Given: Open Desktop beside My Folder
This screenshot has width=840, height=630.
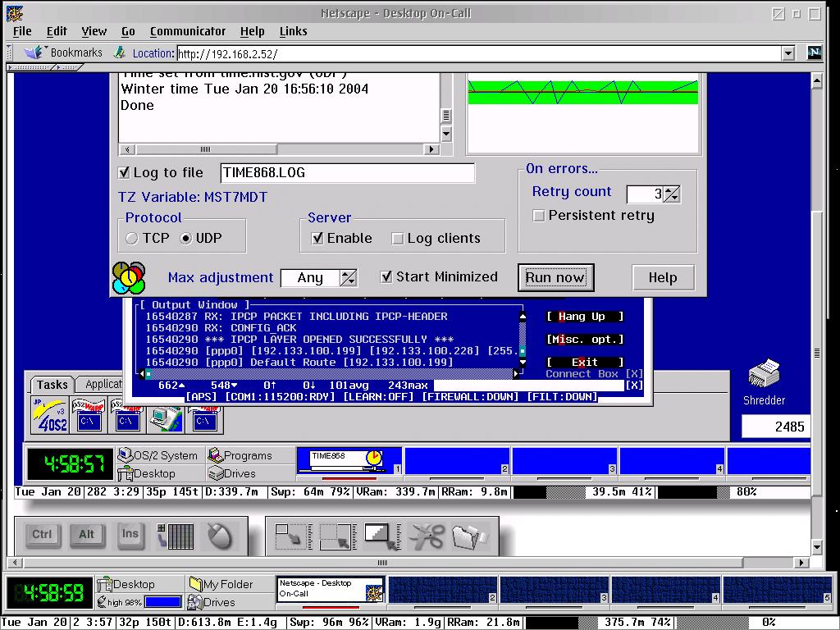Looking at the screenshot, I should coord(127,584).
